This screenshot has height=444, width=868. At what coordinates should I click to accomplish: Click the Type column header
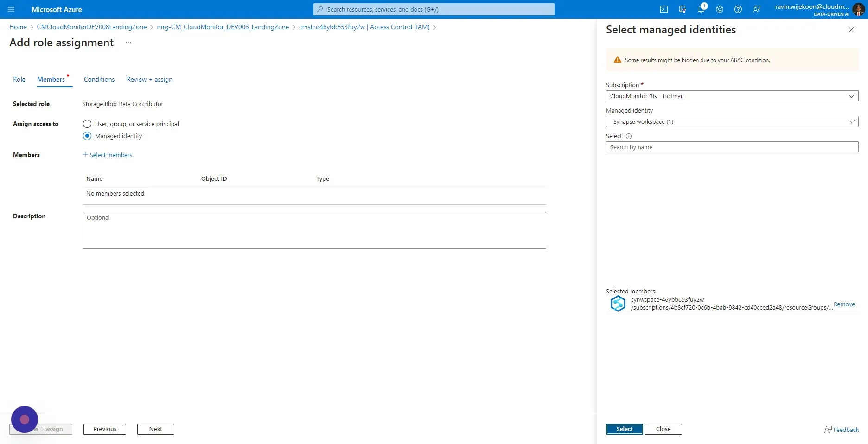pos(323,178)
